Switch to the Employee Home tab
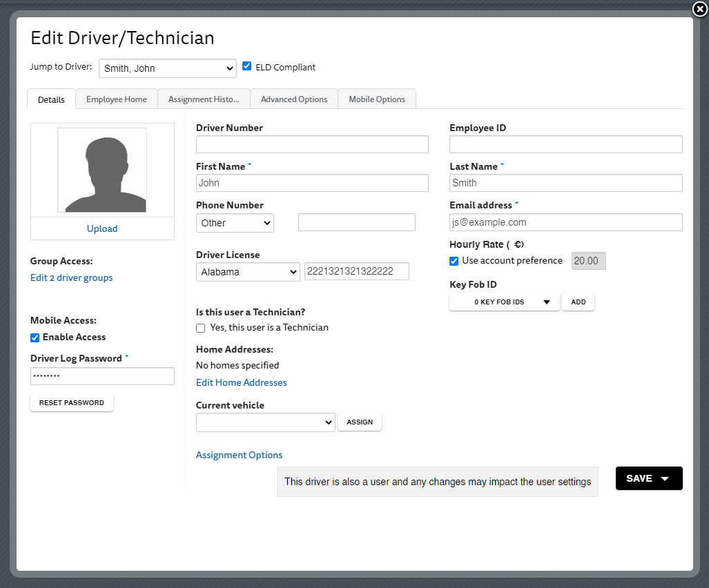This screenshot has height=588, width=709. [x=117, y=99]
